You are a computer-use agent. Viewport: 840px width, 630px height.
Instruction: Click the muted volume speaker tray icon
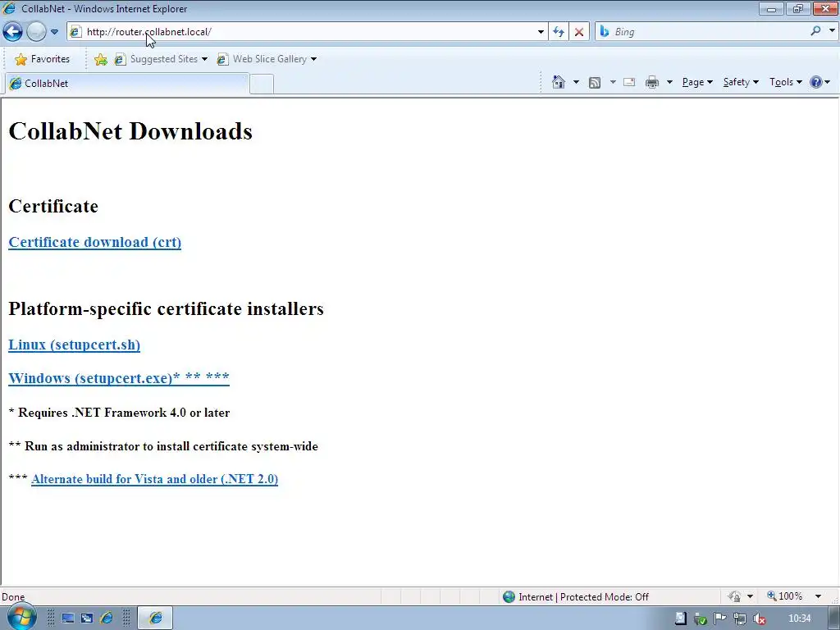[759, 619]
